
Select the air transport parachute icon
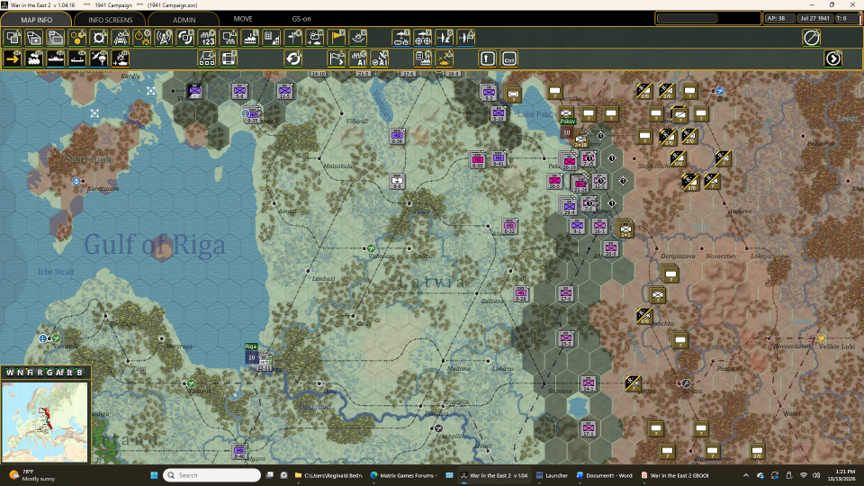(x=99, y=58)
